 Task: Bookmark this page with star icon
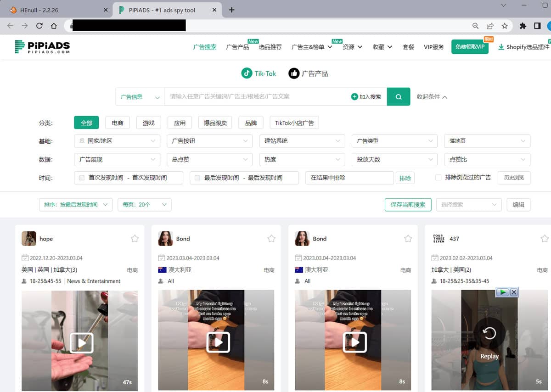[505, 26]
